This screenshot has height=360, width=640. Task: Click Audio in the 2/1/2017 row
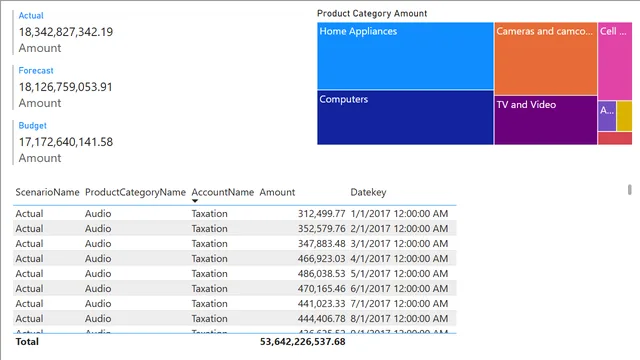tap(98, 229)
